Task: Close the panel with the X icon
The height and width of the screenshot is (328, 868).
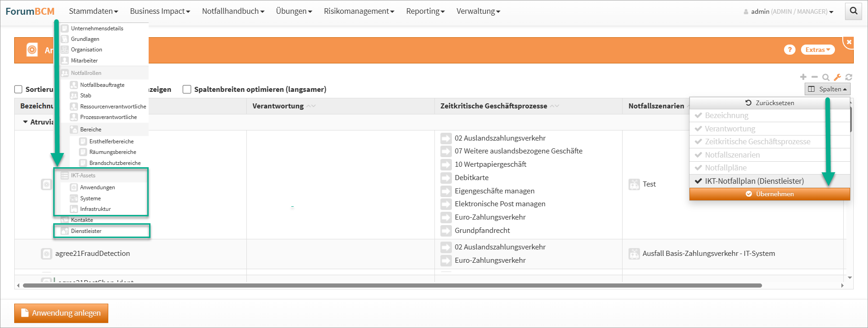Action: 849,42
